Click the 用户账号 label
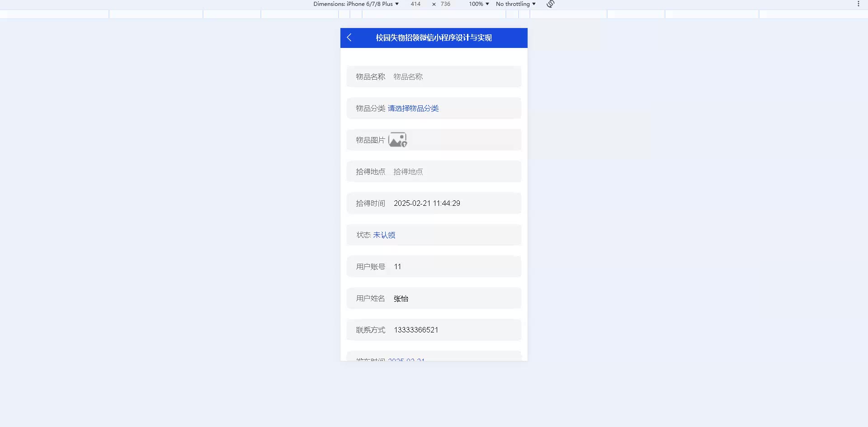Viewport: 868px width, 427px height. (370, 266)
